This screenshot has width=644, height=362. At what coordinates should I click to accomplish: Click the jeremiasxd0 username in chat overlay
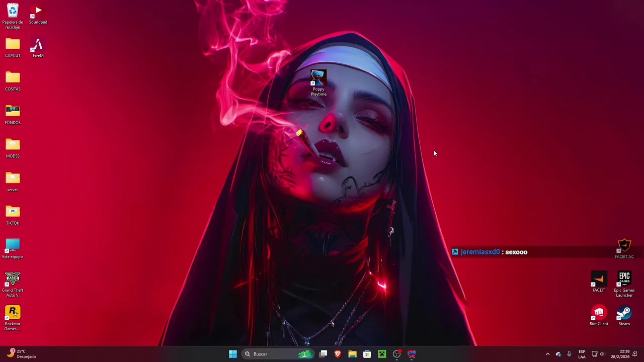pos(480,252)
